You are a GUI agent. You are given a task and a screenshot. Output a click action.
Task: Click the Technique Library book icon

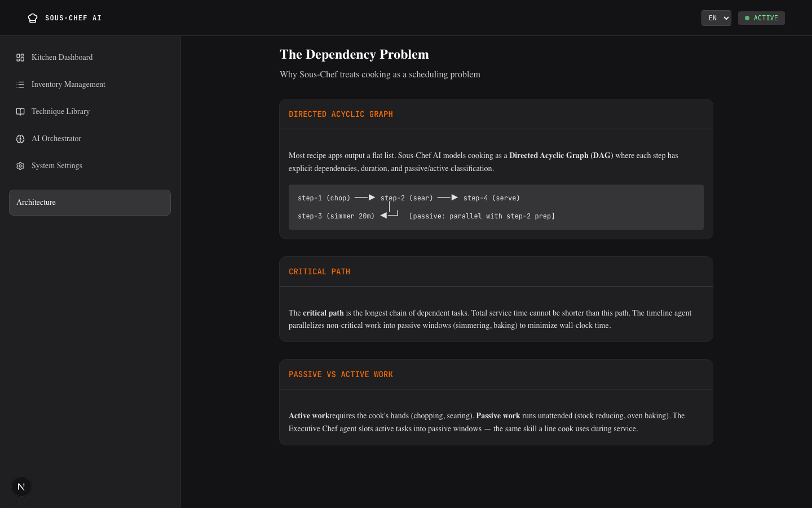click(20, 112)
